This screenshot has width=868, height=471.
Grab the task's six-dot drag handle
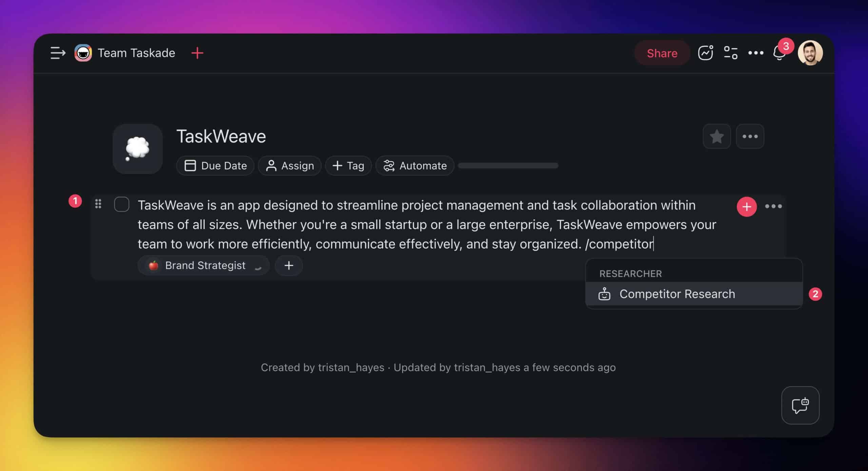tap(98, 204)
